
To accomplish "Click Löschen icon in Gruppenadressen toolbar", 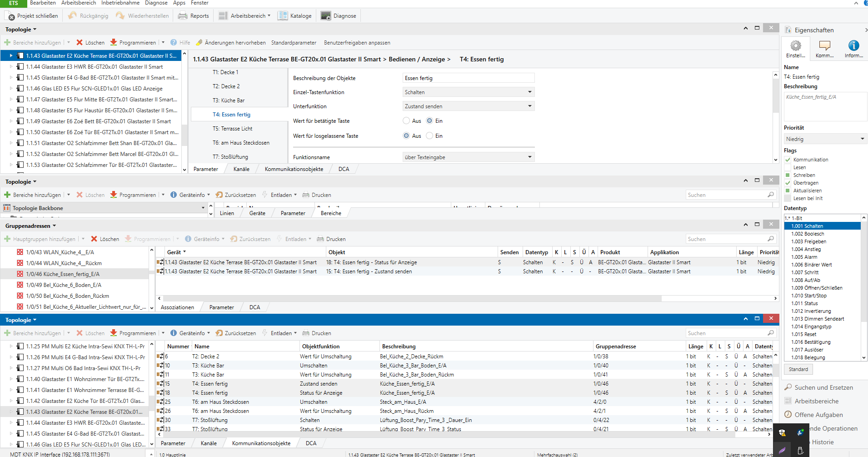I will pos(94,239).
